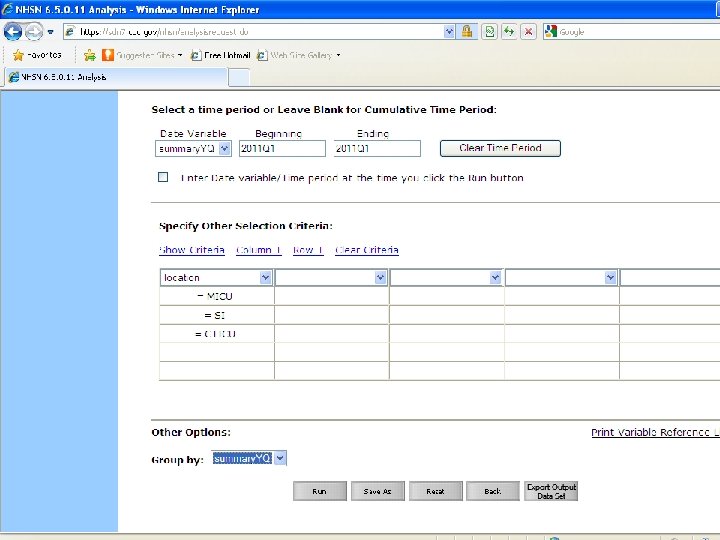Click the Back button at the bottom of the form

tap(493, 491)
